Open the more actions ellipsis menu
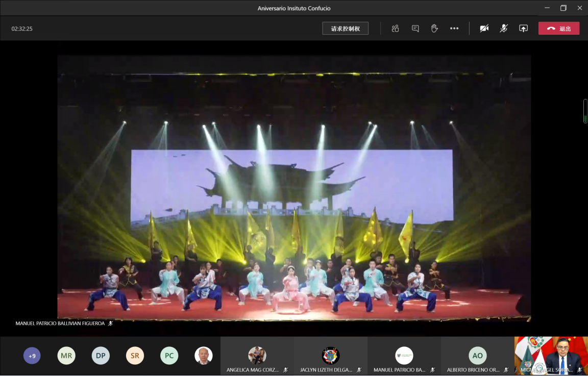Screen dimensions: 588x376 (454, 29)
